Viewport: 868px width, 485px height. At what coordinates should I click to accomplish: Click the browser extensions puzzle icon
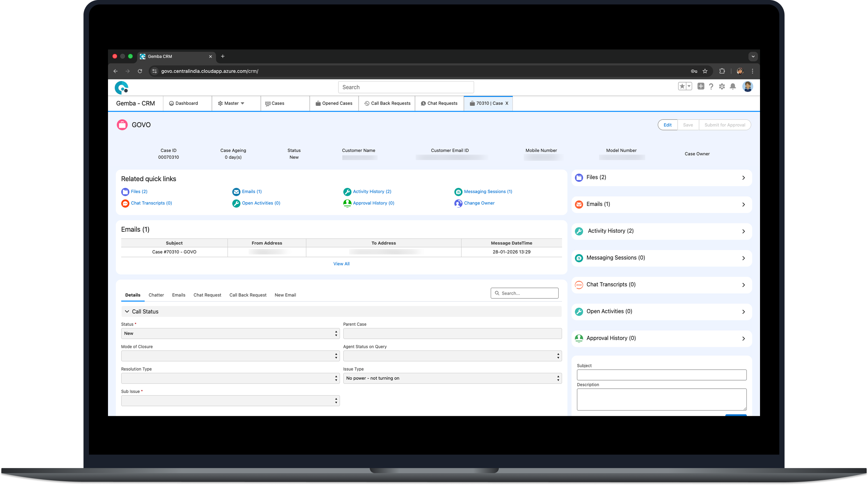[722, 71]
